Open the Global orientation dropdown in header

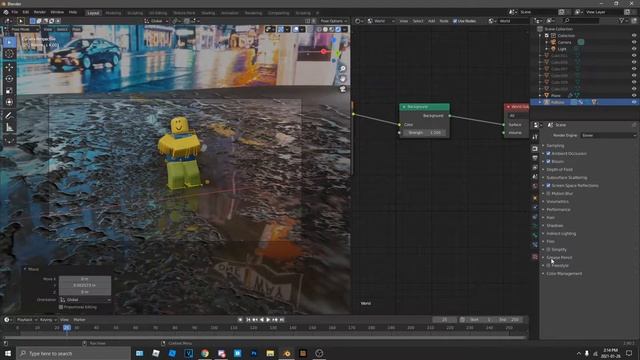click(157, 21)
